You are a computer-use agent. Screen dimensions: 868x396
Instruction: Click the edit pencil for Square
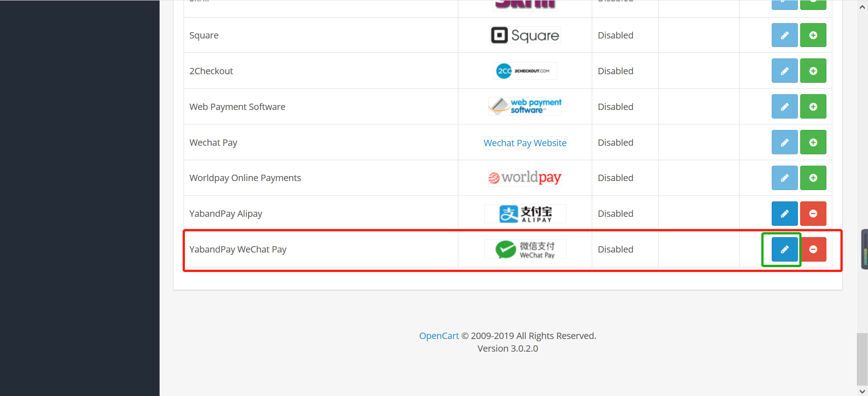pos(784,35)
